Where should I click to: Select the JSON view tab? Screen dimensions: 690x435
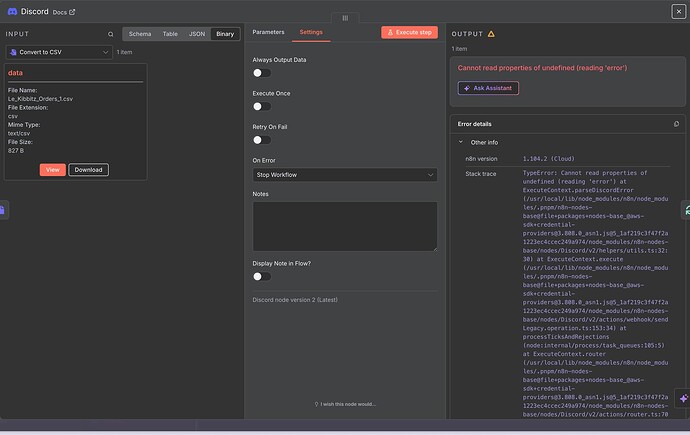point(198,33)
